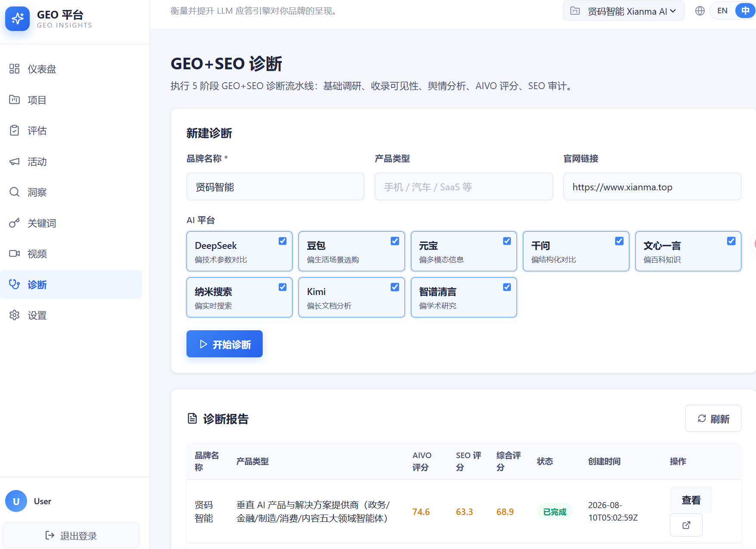Uncheck the DeepSeek platform checkbox
This screenshot has height=549, width=756.
pyautogui.click(x=283, y=241)
